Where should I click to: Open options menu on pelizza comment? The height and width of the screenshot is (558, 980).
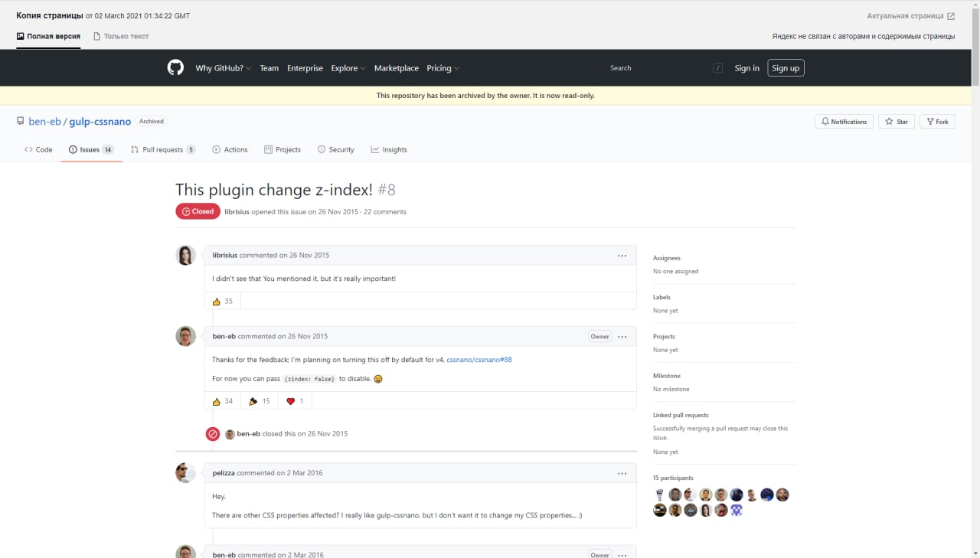pyautogui.click(x=622, y=473)
